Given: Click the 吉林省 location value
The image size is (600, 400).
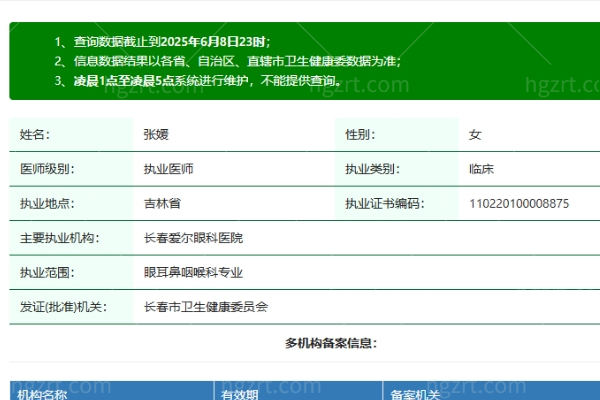Looking at the screenshot, I should (162, 203).
